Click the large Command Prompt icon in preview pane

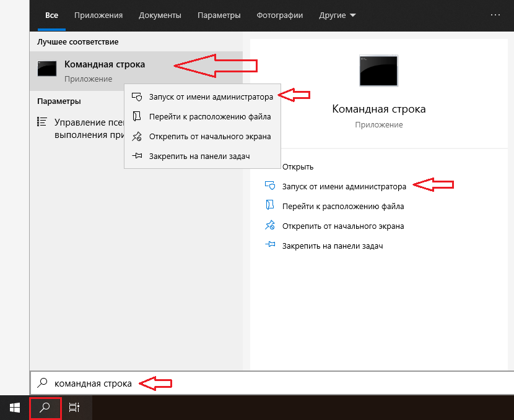click(378, 71)
